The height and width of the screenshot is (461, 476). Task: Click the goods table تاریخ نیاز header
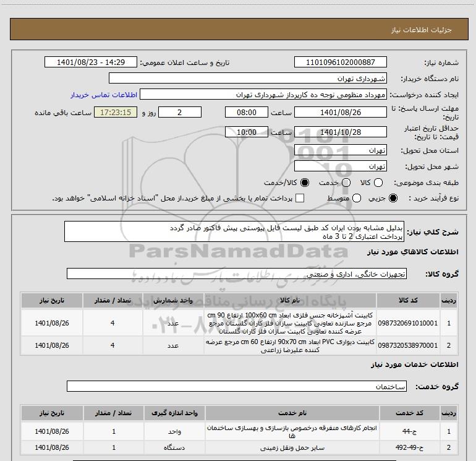(x=52, y=300)
